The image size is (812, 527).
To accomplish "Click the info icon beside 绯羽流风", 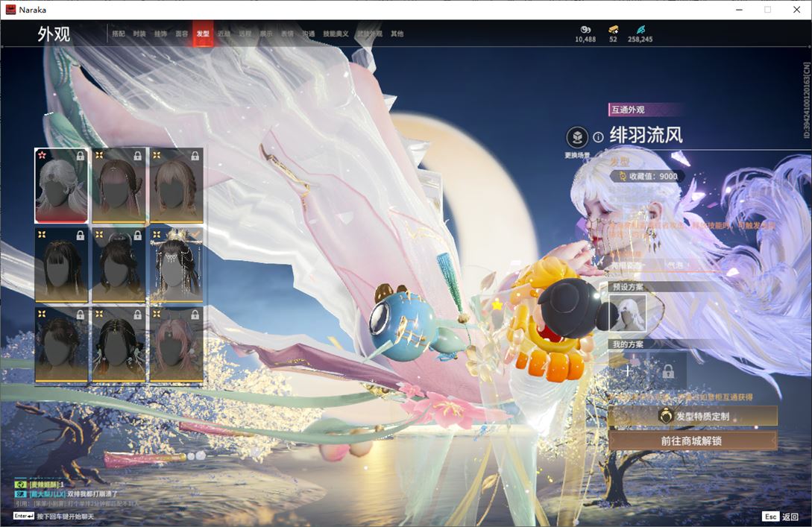I will pyautogui.click(x=598, y=137).
